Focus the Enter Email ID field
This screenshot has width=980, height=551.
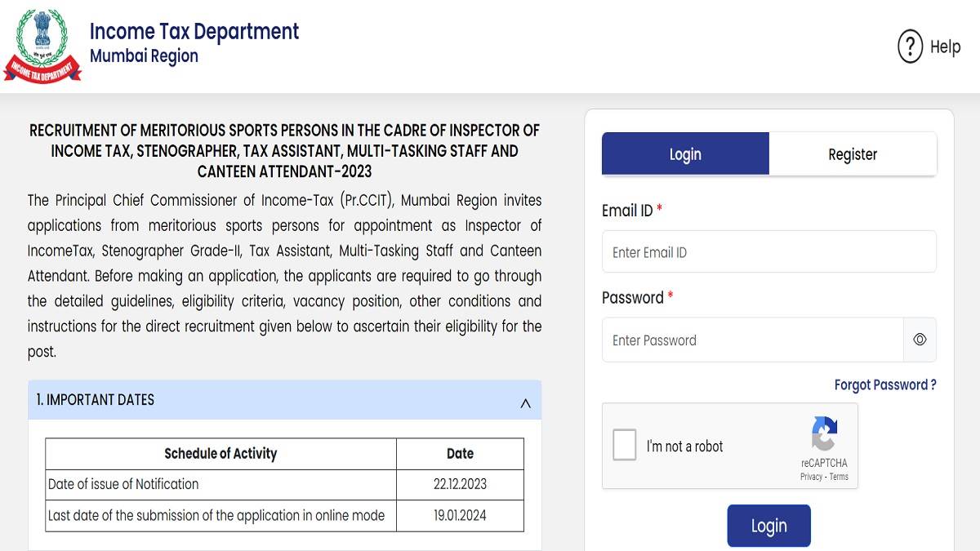768,252
